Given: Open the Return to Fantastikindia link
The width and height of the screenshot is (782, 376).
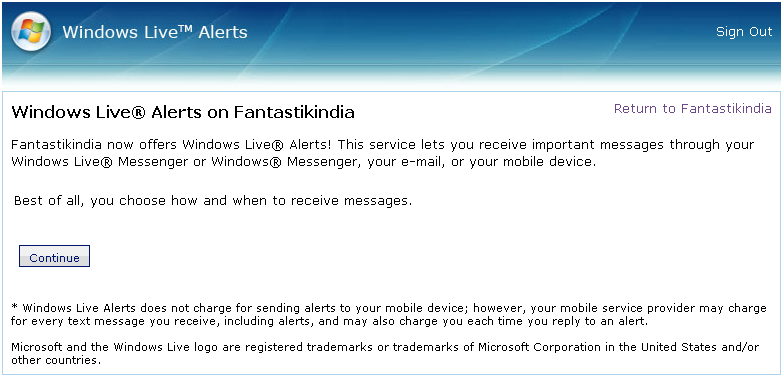Looking at the screenshot, I should tap(693, 109).
